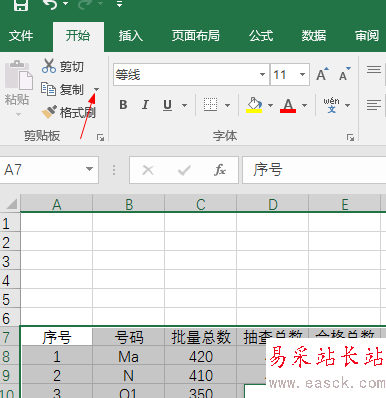
Task: Expand the phonetic guide dropdown arrow
Action: pos(348,105)
